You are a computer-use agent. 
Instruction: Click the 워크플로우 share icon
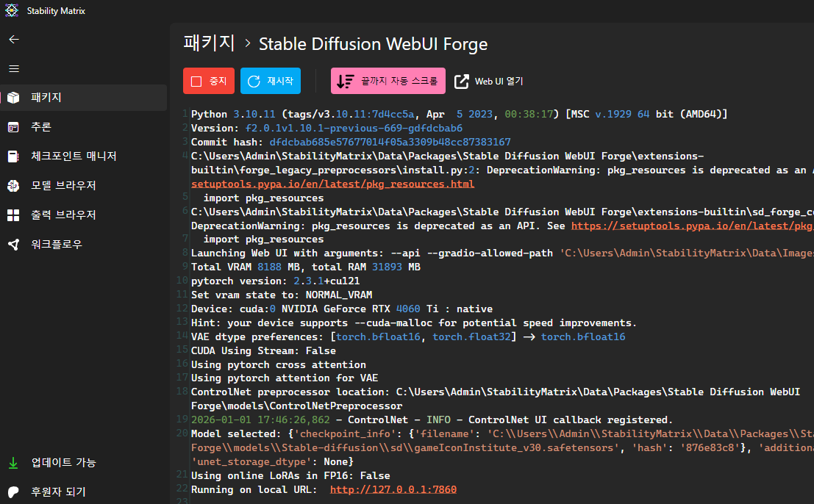pos(13,244)
